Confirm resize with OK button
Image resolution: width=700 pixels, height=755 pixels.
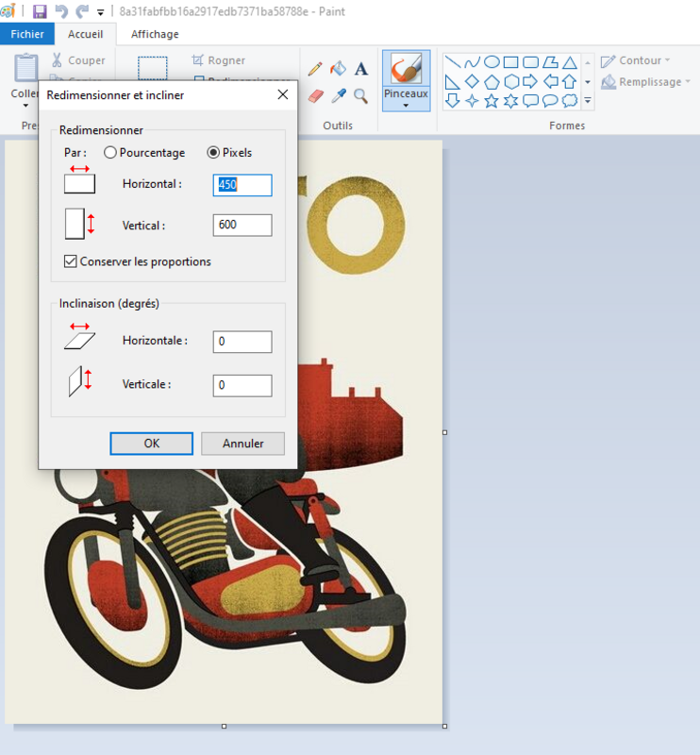152,444
